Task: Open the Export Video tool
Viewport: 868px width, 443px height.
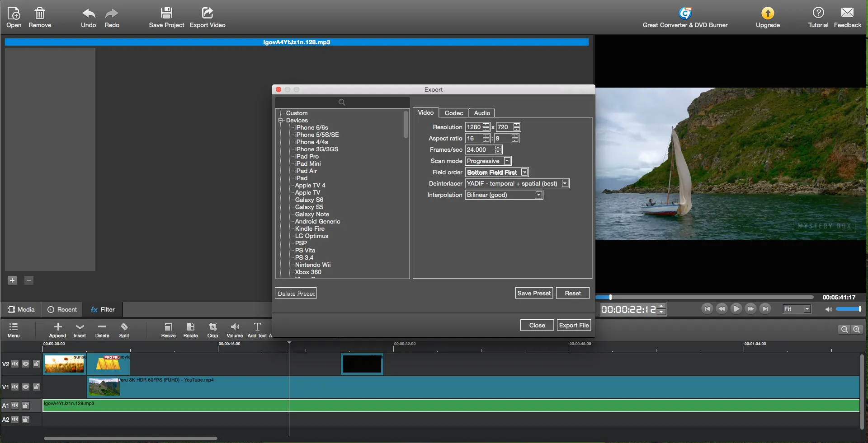Action: [207, 17]
